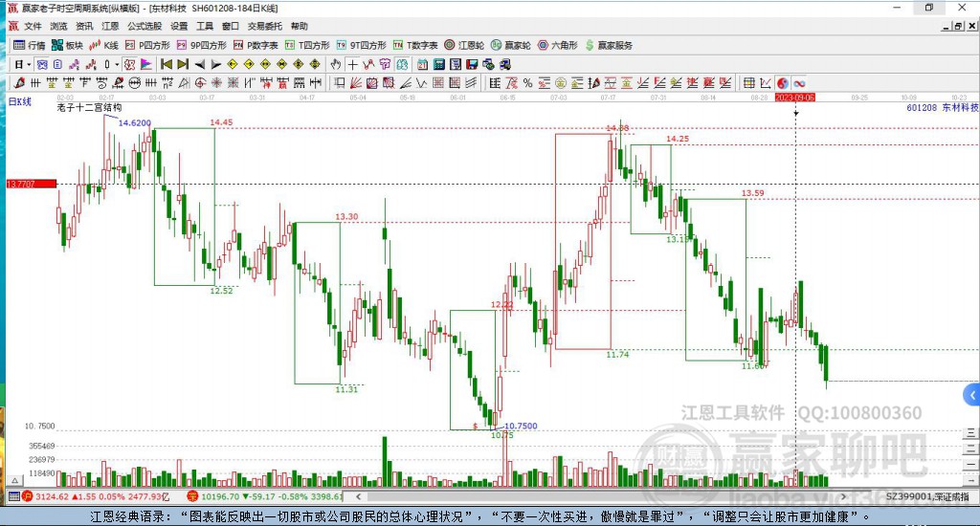Open the 浏览 menu
This screenshot has width=980, height=526.
pyautogui.click(x=58, y=26)
